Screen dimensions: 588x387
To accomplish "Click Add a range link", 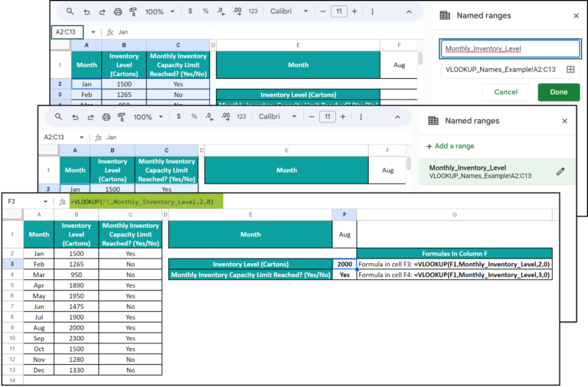I will pos(450,146).
